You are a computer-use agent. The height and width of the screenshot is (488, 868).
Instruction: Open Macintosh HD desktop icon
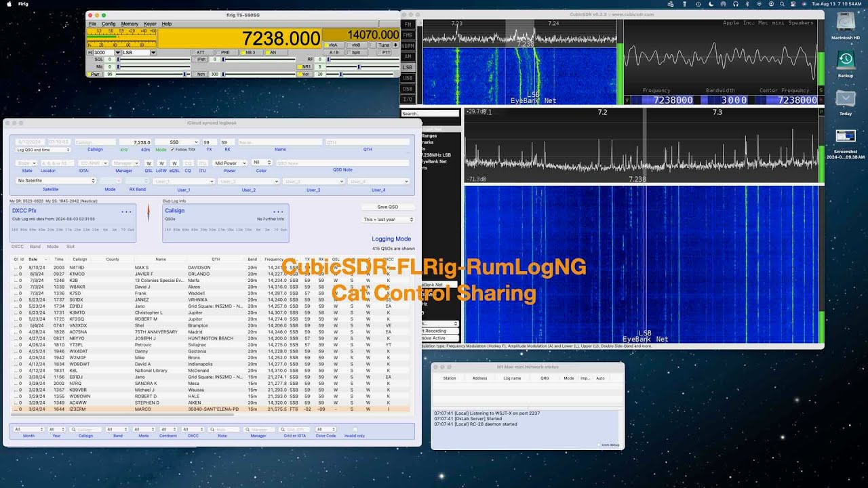click(846, 26)
